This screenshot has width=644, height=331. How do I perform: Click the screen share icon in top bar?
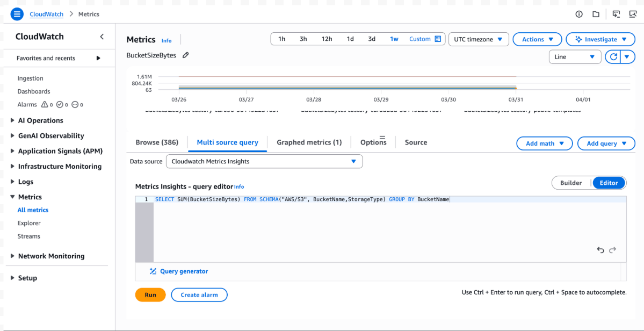click(x=616, y=14)
